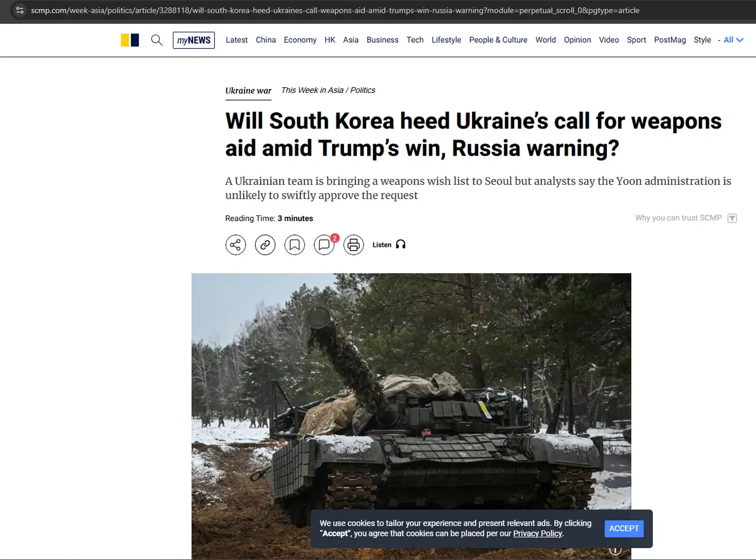Click the SCMP yellow-blue logo
The width and height of the screenshot is (756, 560).
point(130,39)
